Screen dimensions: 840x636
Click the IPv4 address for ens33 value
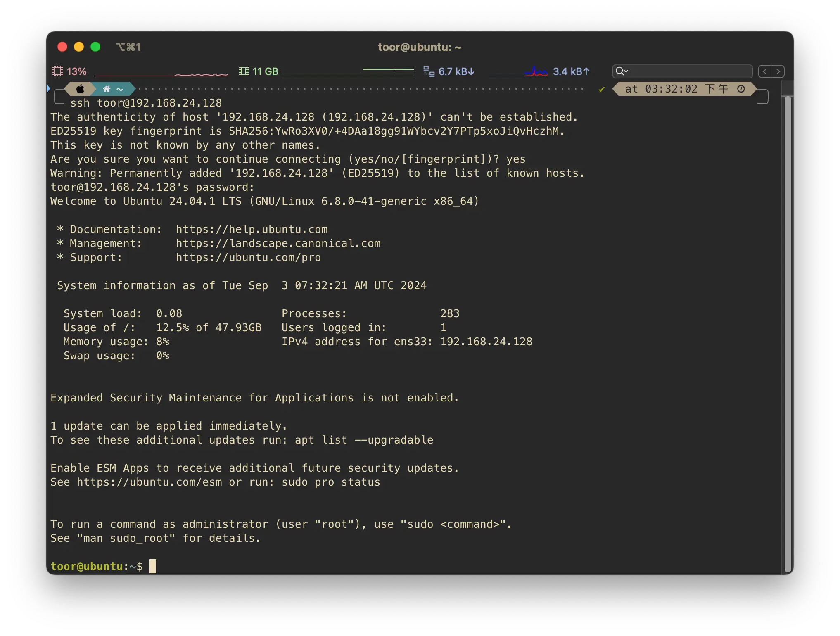tap(486, 342)
